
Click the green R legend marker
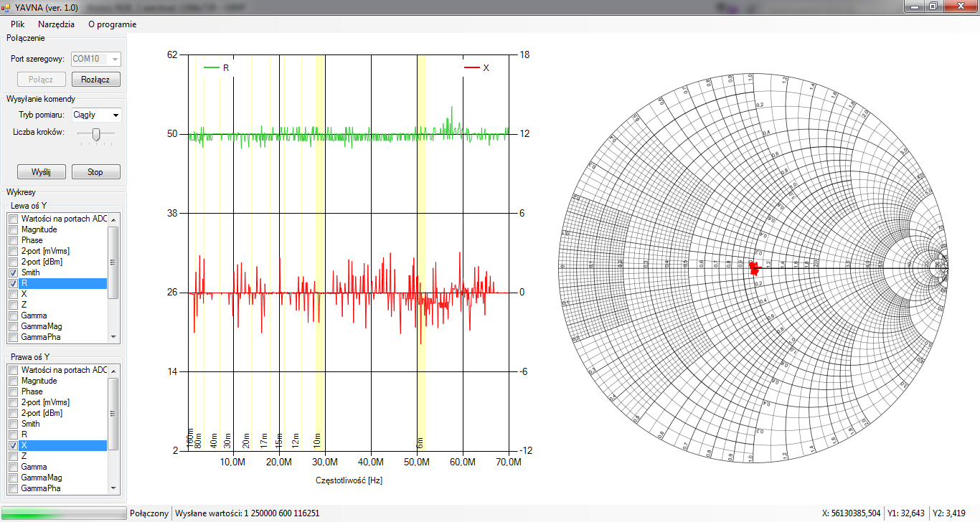(212, 68)
